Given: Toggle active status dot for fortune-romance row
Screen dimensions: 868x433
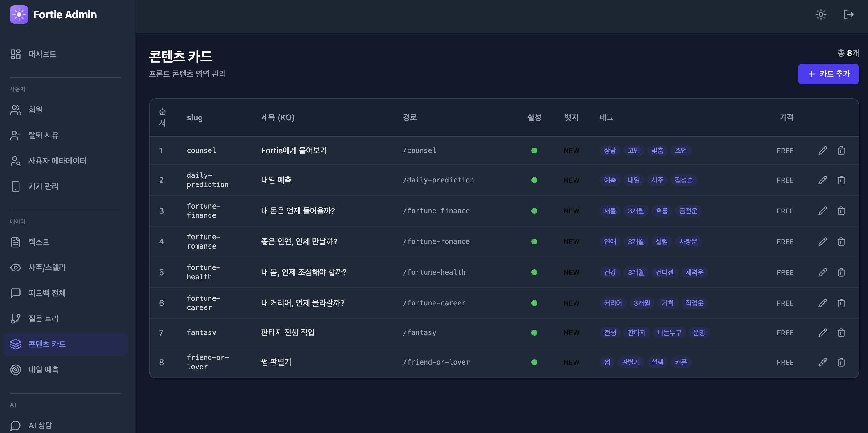Looking at the screenshot, I should click(x=534, y=242).
